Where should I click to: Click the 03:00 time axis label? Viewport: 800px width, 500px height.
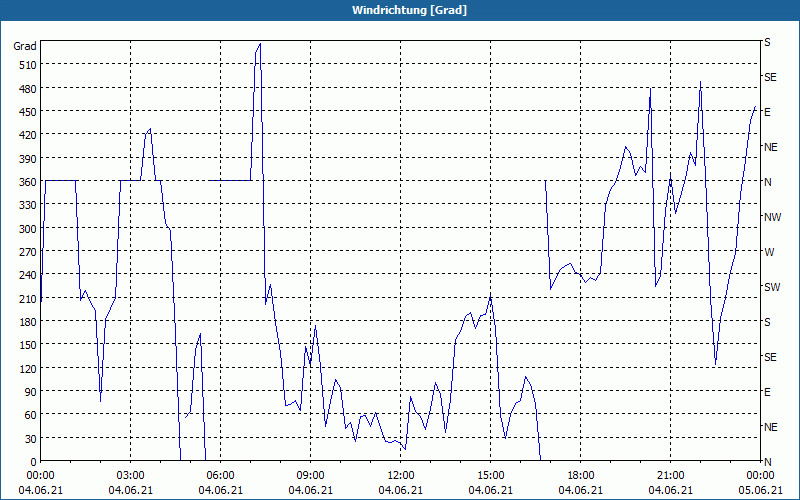(x=130, y=476)
